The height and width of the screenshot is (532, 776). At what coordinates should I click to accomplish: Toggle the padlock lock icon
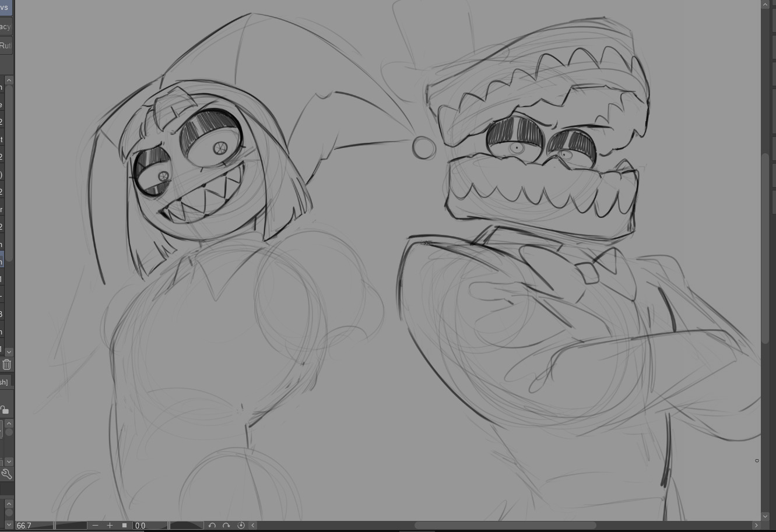[4, 409]
